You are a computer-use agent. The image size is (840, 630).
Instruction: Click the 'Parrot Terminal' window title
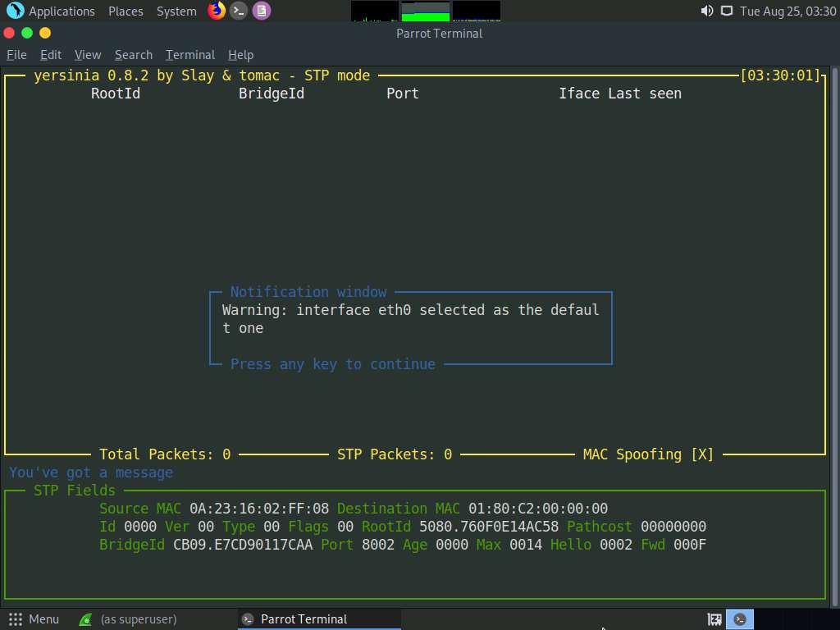tap(440, 34)
